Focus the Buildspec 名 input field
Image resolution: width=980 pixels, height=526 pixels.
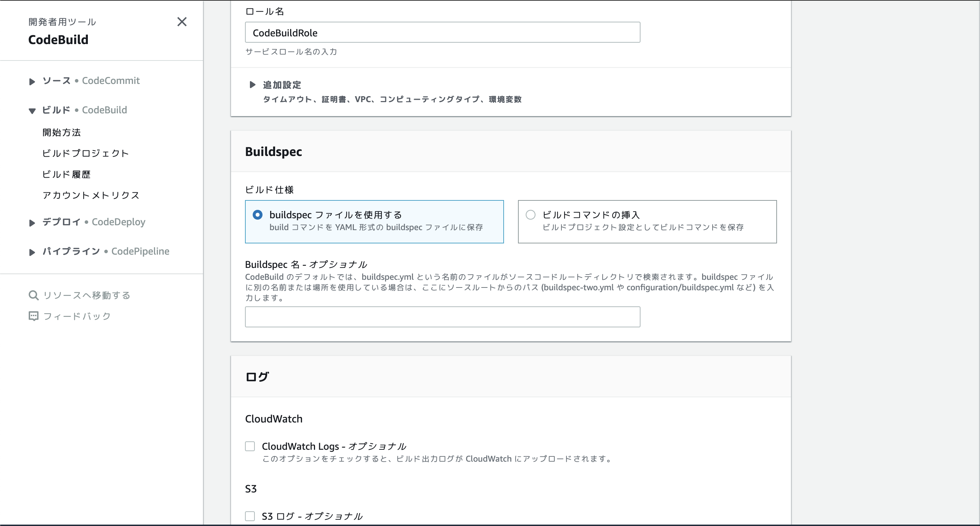pyautogui.click(x=442, y=317)
